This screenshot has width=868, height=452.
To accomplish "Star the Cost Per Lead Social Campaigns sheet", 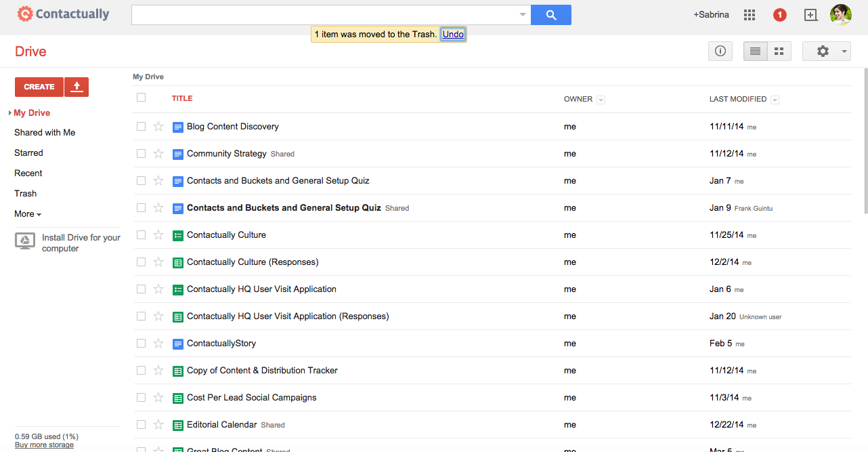I will [158, 397].
